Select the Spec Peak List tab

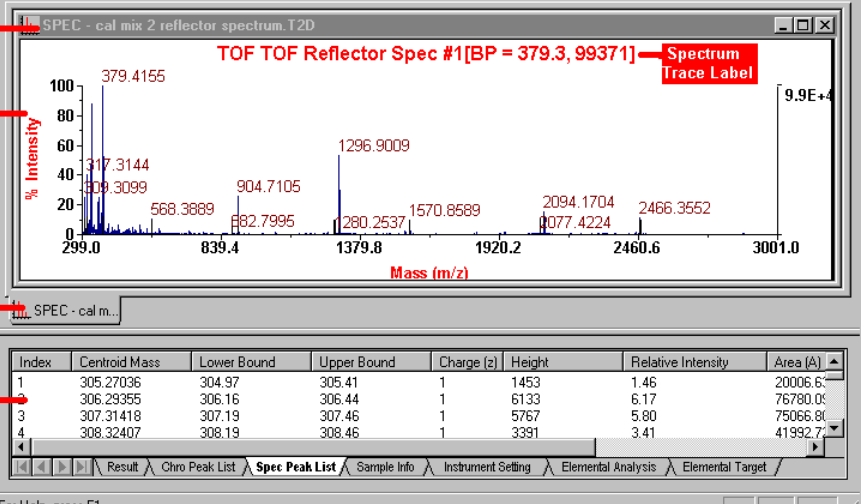296,467
